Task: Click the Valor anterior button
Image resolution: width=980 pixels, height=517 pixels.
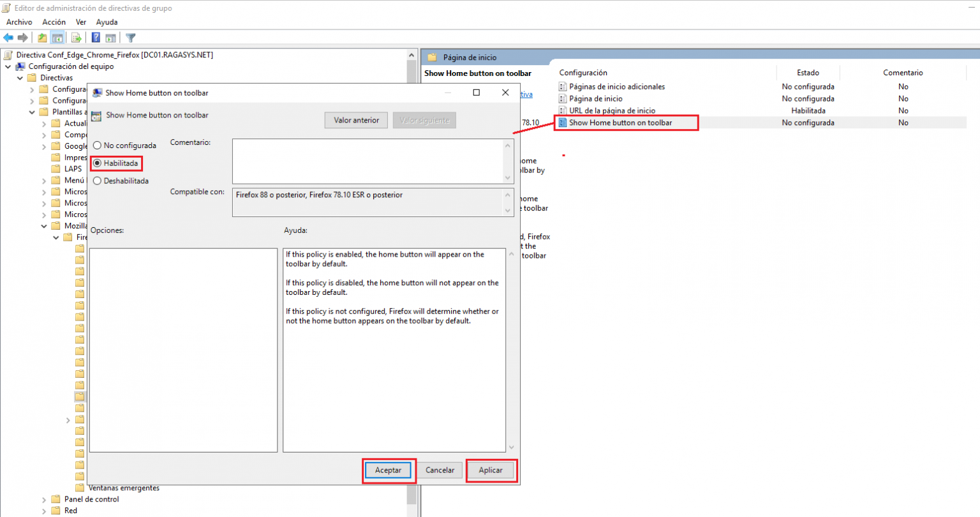Action: pos(355,120)
